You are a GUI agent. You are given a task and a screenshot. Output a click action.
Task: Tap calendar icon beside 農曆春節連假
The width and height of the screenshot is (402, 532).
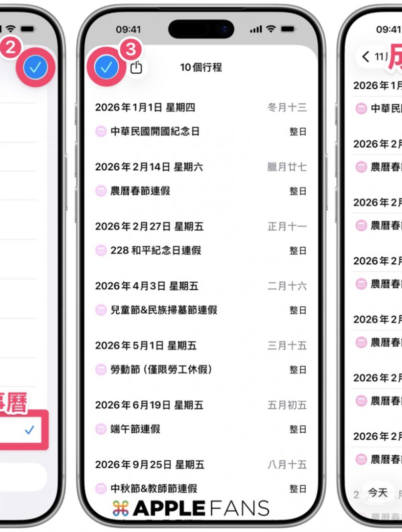[101, 191]
